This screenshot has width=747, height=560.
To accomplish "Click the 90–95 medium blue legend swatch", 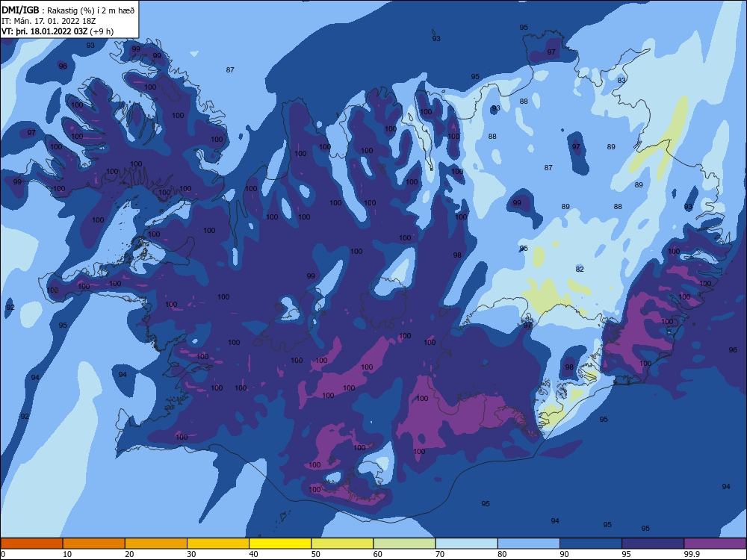I will (591, 544).
